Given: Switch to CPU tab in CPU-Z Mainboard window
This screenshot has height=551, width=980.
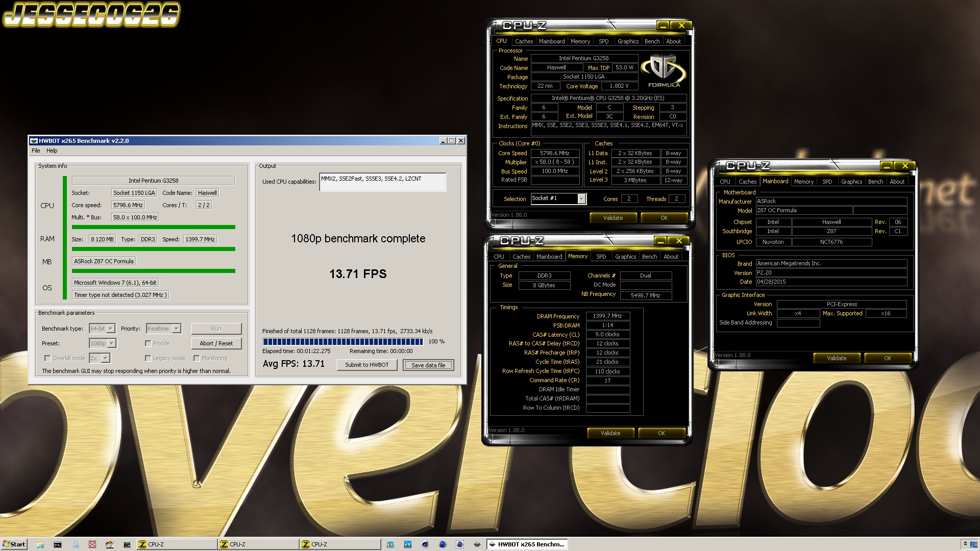Looking at the screenshot, I should pos(725,182).
